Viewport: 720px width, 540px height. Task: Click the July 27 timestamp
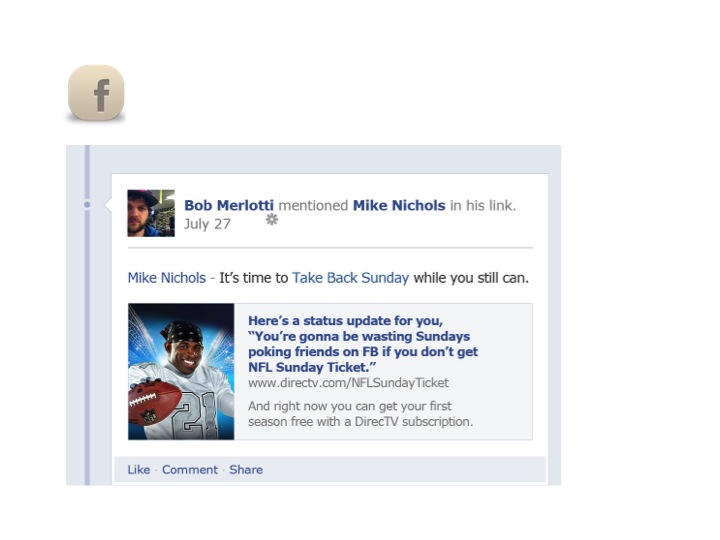coord(207,224)
